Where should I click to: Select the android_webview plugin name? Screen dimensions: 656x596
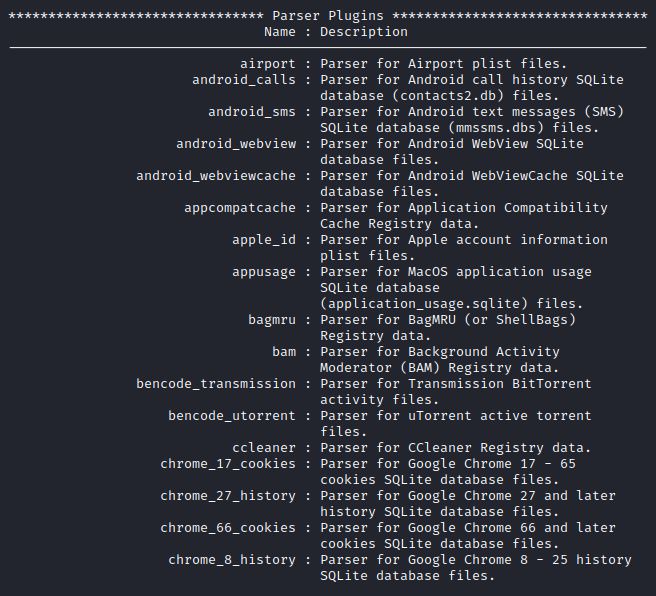(x=236, y=144)
